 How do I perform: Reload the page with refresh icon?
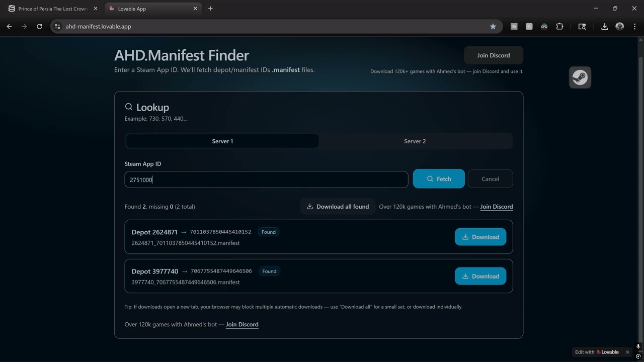click(x=39, y=27)
